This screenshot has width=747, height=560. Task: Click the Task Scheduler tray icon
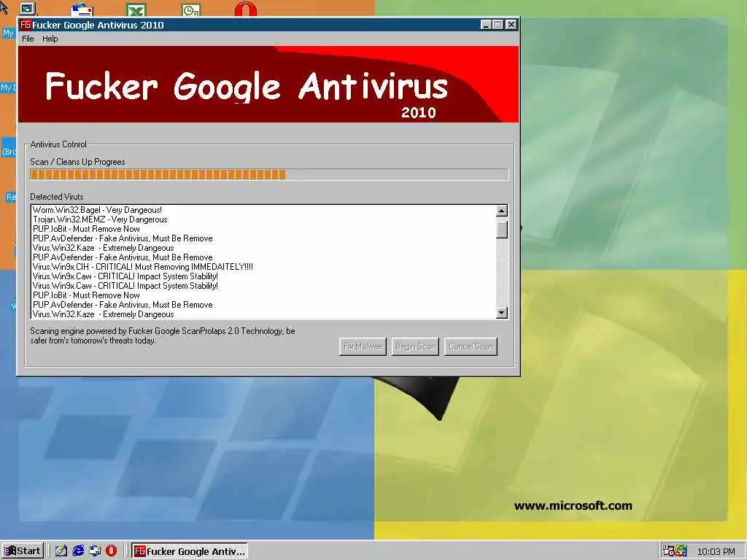pyautogui.click(x=668, y=551)
